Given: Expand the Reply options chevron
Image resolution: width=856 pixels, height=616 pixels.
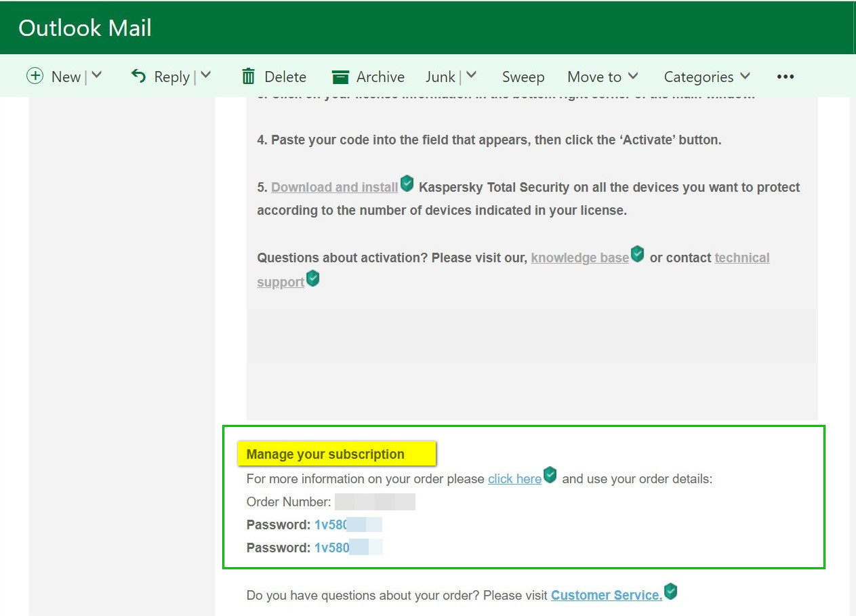Looking at the screenshot, I should pos(205,75).
